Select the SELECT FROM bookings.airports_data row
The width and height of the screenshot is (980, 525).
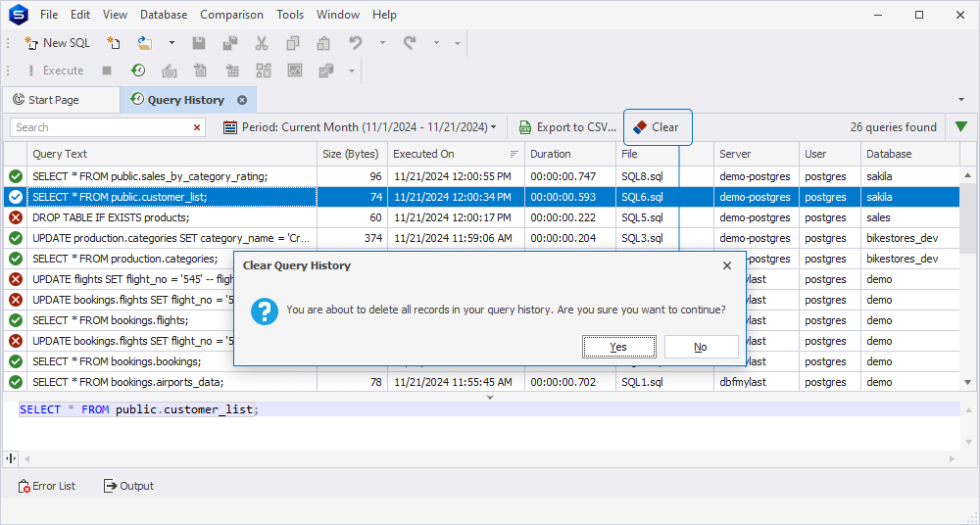(x=481, y=382)
